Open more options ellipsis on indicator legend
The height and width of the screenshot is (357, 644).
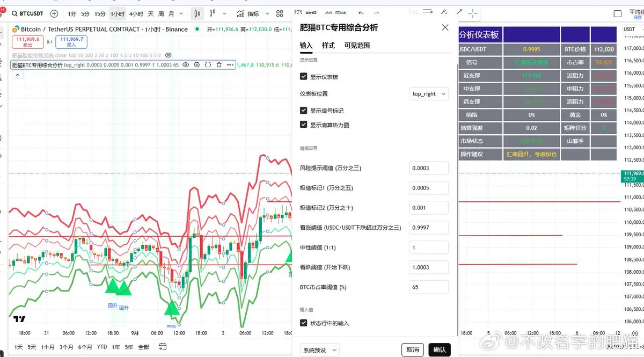tap(230, 64)
